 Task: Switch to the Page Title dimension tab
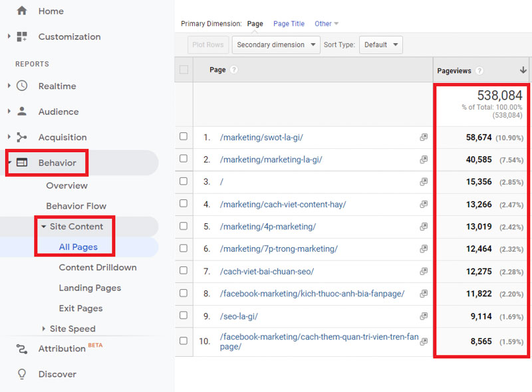[289, 23]
